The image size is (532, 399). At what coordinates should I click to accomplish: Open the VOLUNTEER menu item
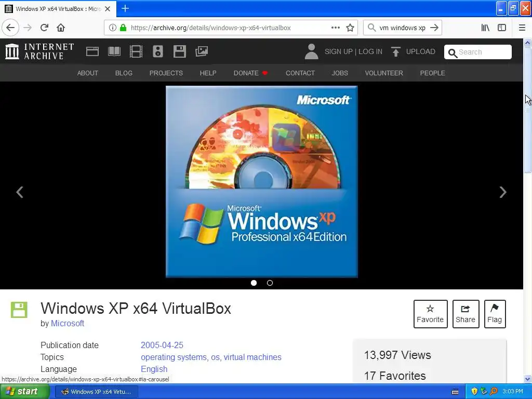click(x=384, y=73)
